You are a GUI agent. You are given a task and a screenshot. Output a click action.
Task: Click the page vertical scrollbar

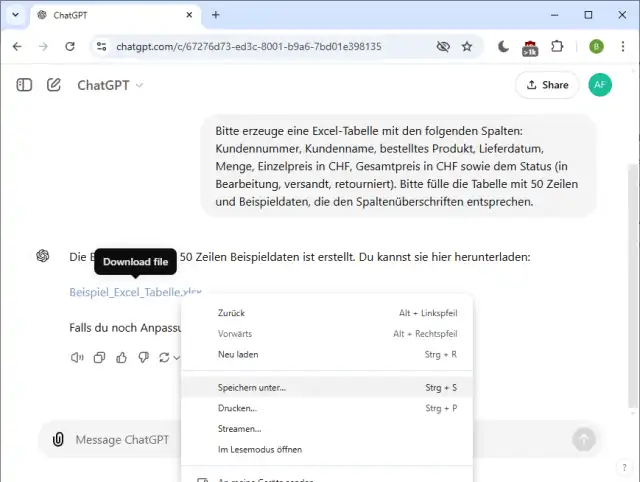pos(632,286)
